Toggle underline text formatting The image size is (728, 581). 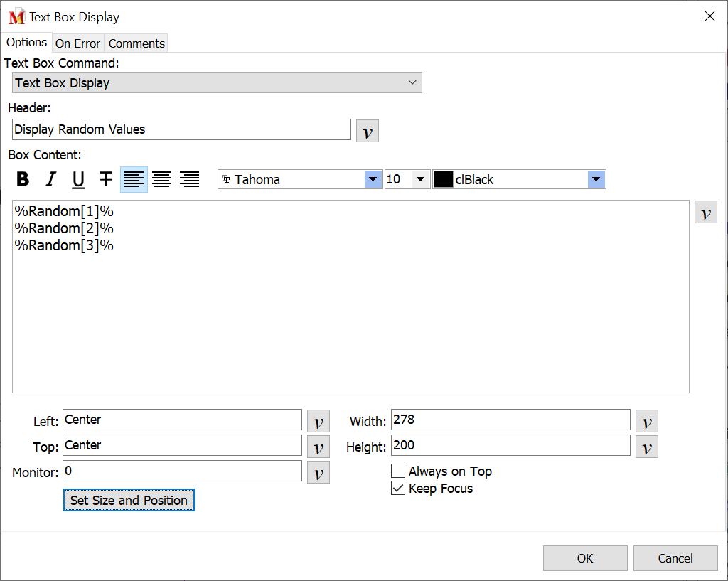coord(78,179)
